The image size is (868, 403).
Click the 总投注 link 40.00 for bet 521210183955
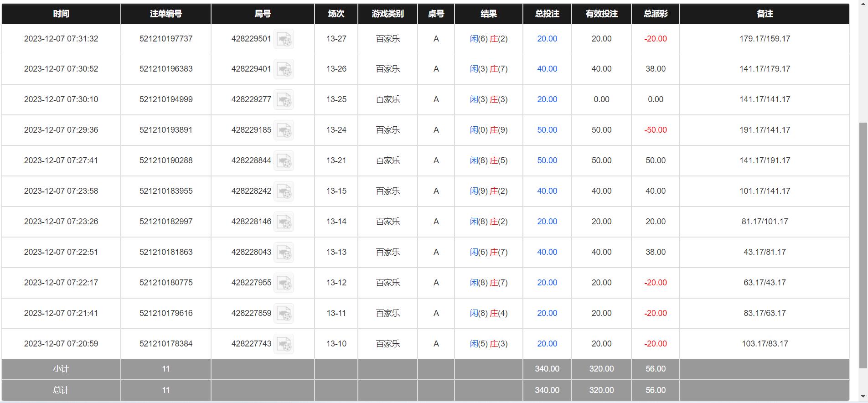coord(547,191)
